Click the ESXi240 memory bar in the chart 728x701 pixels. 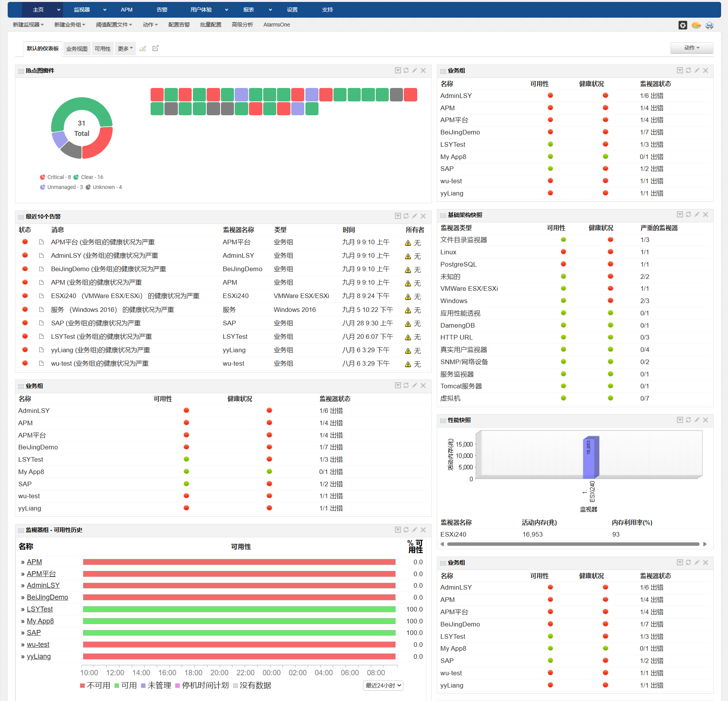[591, 457]
